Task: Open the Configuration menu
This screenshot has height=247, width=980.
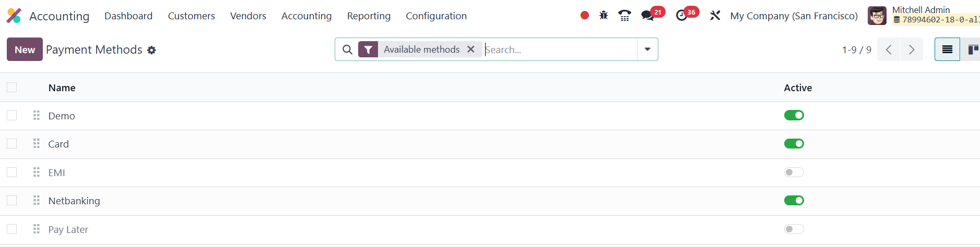Action: pyautogui.click(x=436, y=16)
